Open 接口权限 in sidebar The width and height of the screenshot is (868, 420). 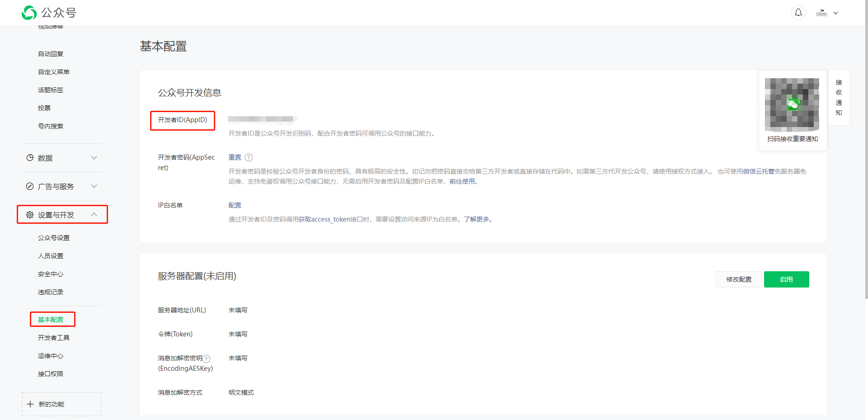pos(51,374)
